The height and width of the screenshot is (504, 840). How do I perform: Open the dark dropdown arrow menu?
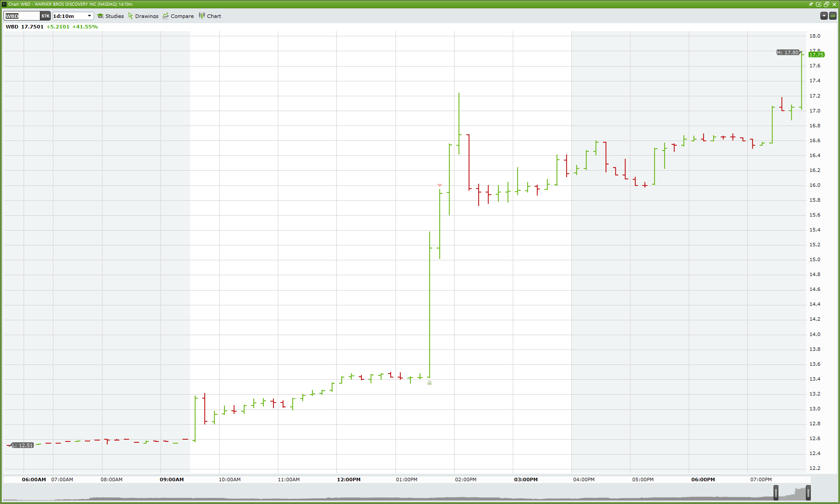(824, 16)
